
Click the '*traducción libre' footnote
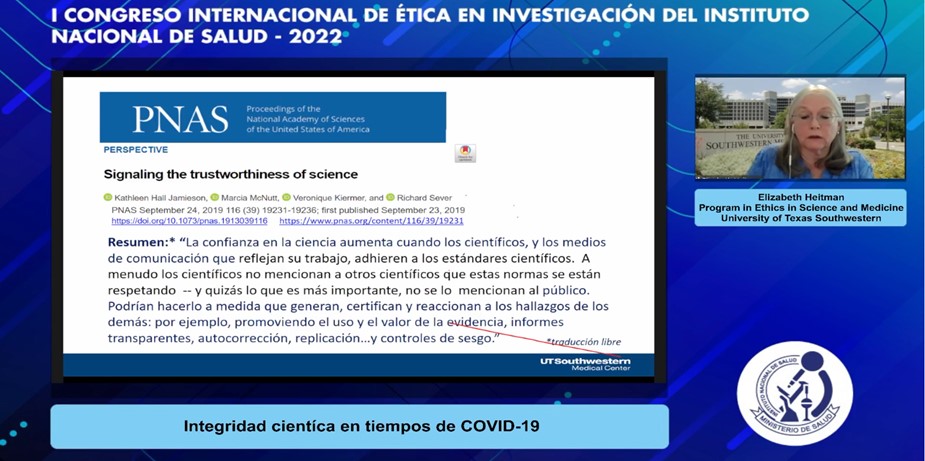tap(583, 341)
